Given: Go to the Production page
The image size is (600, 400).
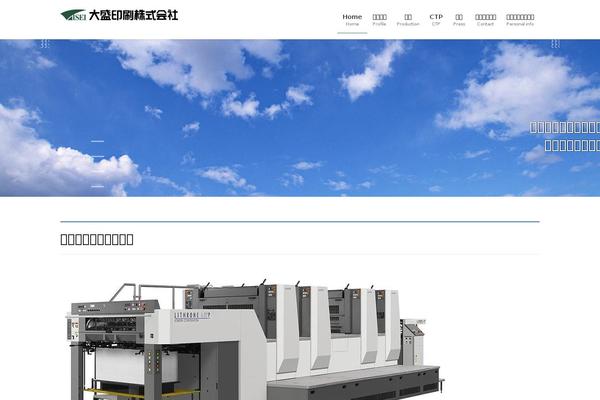Looking at the screenshot, I should 408,20.
